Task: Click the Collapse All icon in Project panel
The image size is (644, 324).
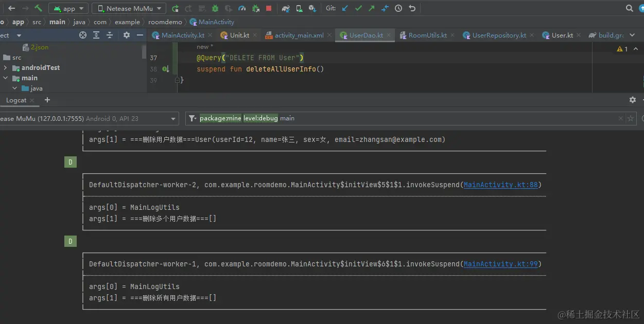Action: (x=110, y=35)
